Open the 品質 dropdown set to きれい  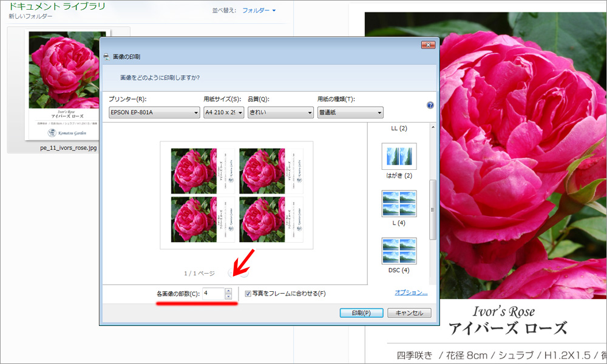pyautogui.click(x=280, y=112)
